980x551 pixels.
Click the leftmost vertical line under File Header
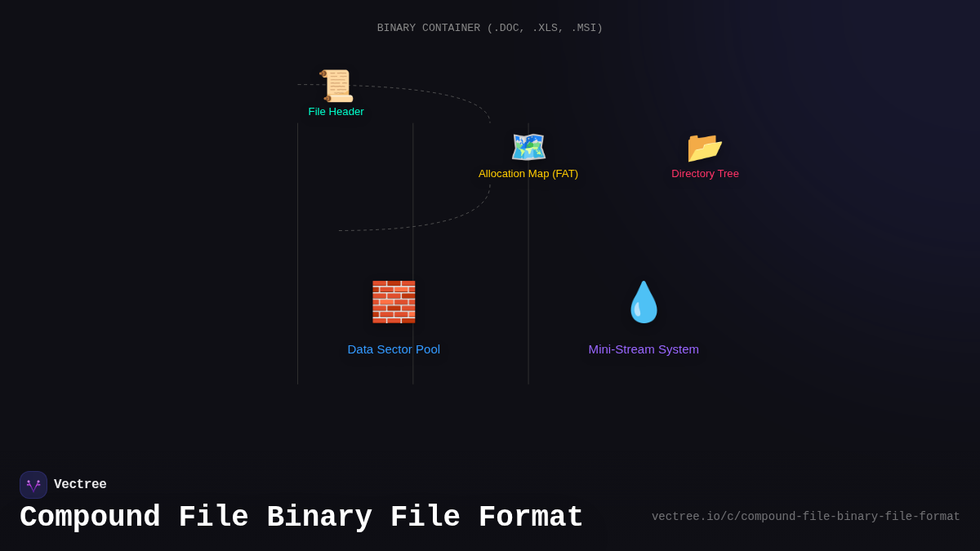point(298,245)
